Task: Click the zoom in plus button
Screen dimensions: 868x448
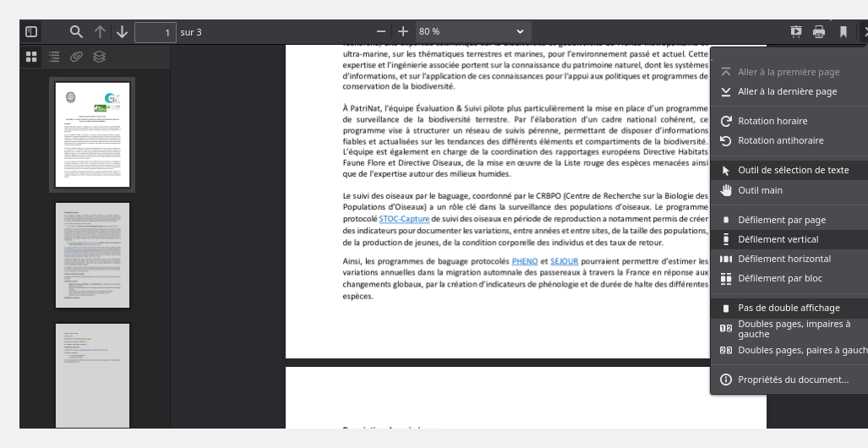Action: click(403, 32)
